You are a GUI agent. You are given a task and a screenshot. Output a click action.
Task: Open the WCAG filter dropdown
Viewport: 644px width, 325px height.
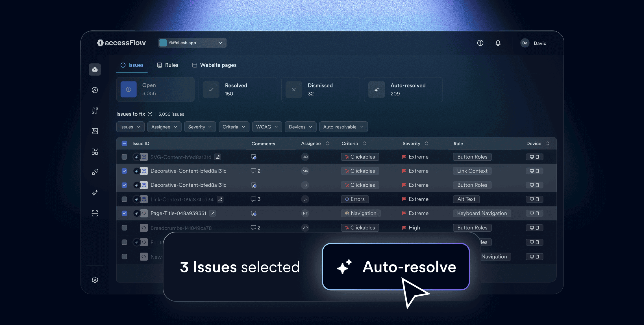tap(267, 127)
